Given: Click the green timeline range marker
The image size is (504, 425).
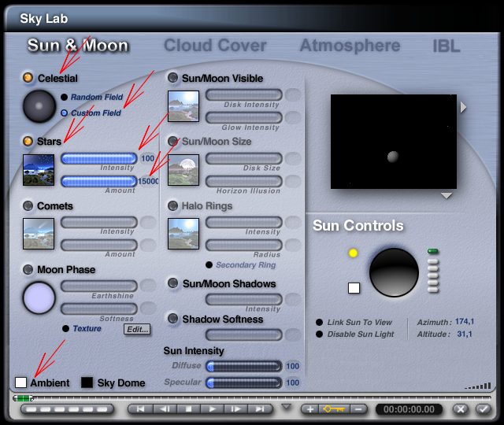Looking at the screenshot, I should coord(23,398).
